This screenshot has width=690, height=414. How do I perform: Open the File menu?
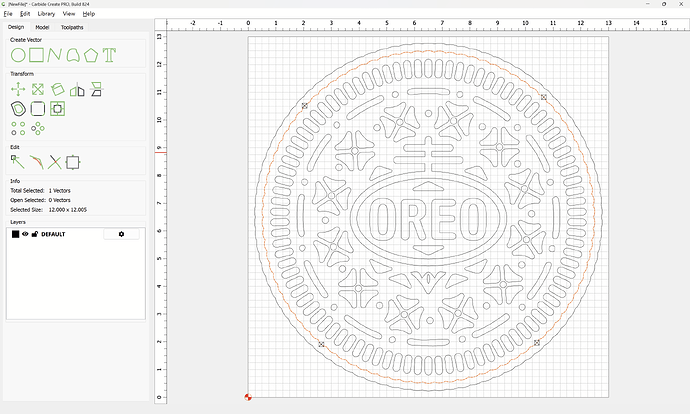[8, 14]
